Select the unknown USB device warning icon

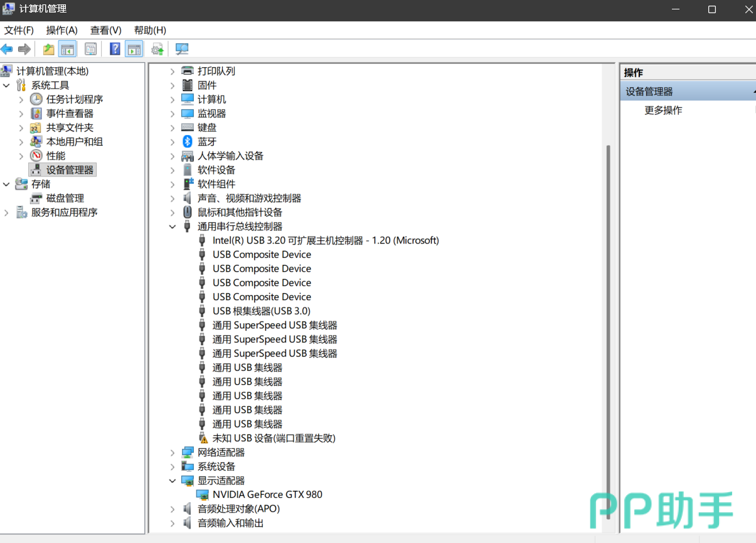tap(202, 438)
